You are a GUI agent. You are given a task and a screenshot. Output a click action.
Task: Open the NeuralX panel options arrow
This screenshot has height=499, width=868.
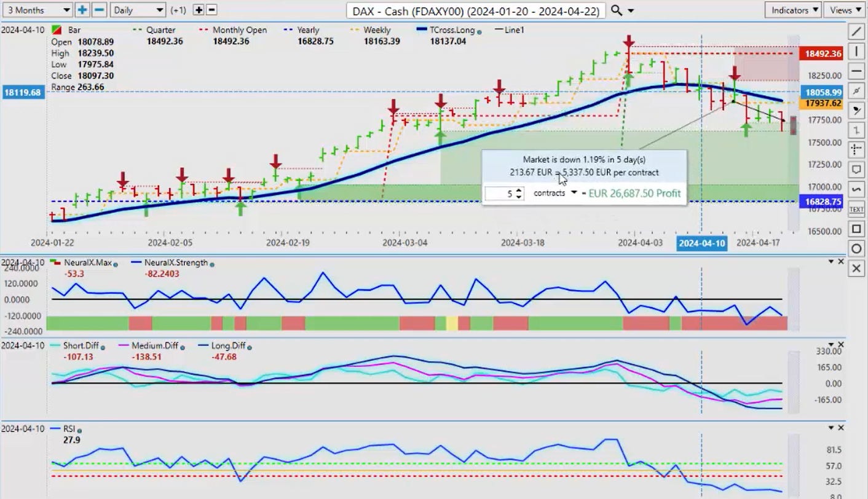tap(831, 262)
